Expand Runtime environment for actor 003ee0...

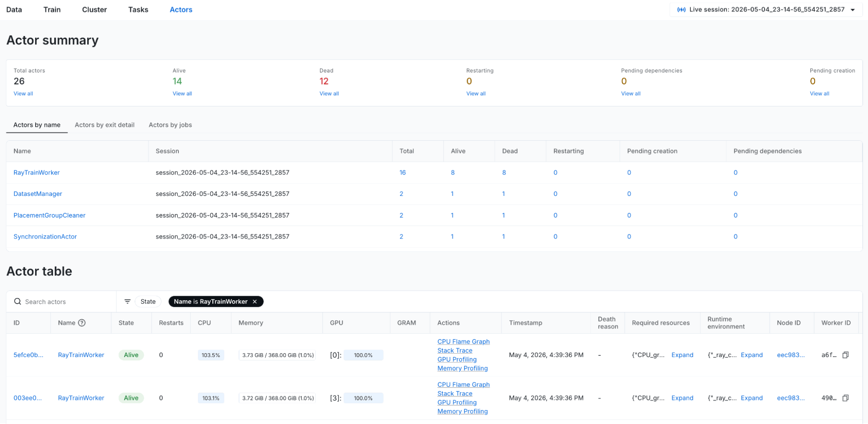click(752, 398)
